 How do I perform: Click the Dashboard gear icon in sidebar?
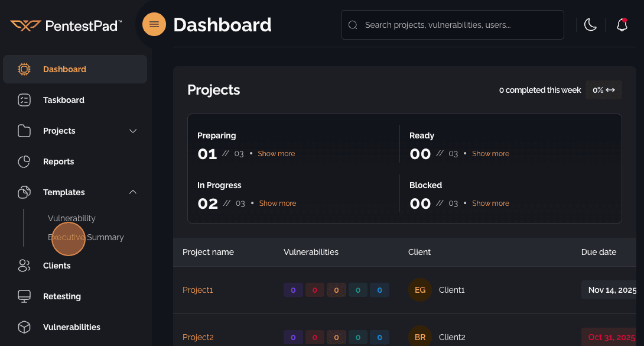click(24, 69)
